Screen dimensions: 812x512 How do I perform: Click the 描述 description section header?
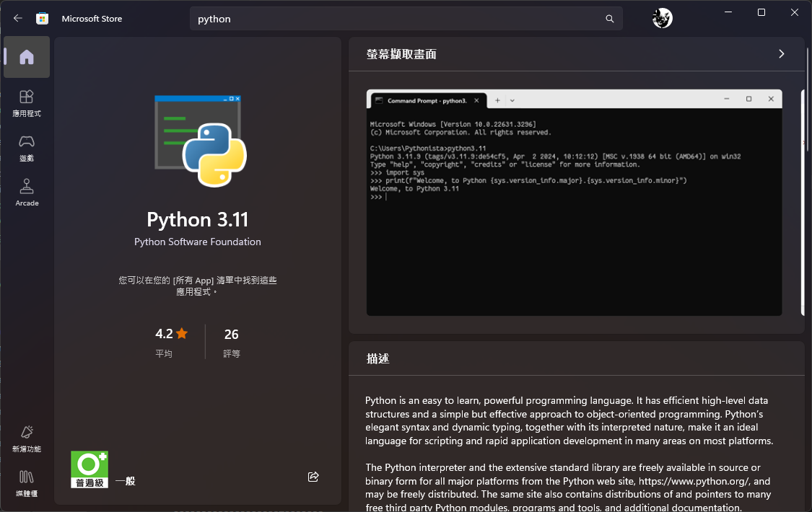(378, 358)
